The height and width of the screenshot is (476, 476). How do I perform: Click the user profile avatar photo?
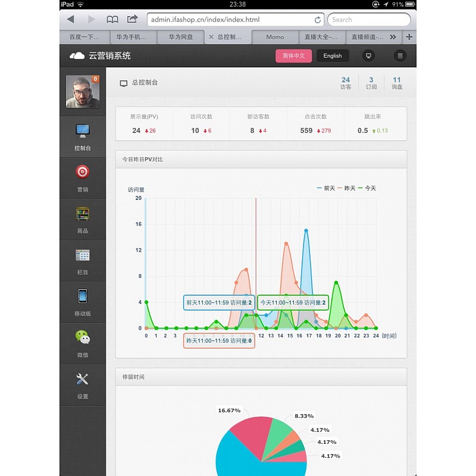[82, 91]
